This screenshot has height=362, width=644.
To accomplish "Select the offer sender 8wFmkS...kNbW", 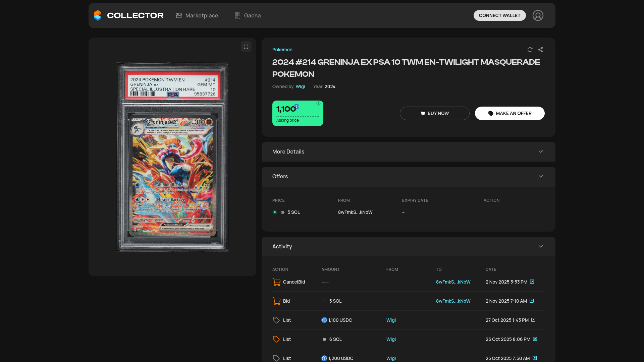I will tap(355, 212).
